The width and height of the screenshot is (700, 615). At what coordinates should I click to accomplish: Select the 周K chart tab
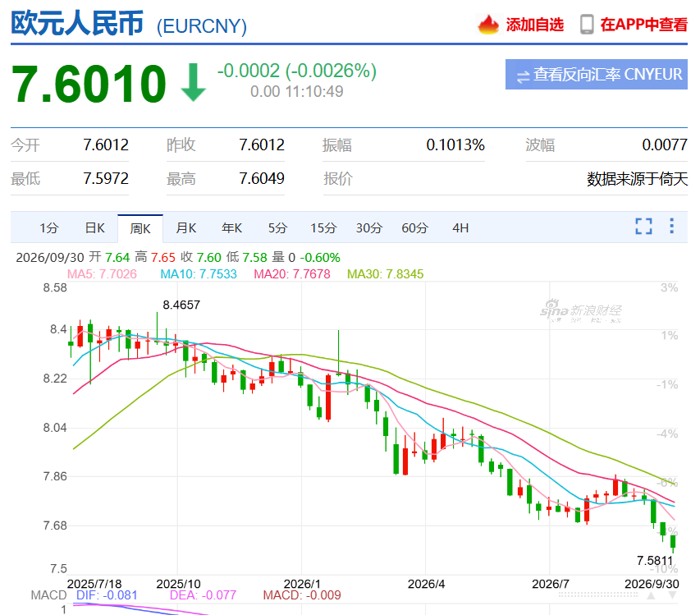pos(140,228)
